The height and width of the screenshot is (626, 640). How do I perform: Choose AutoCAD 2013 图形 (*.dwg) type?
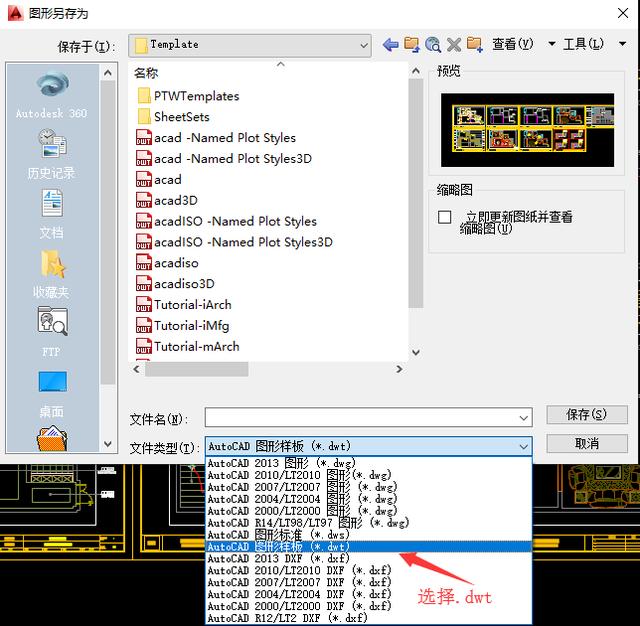pyautogui.click(x=369, y=463)
